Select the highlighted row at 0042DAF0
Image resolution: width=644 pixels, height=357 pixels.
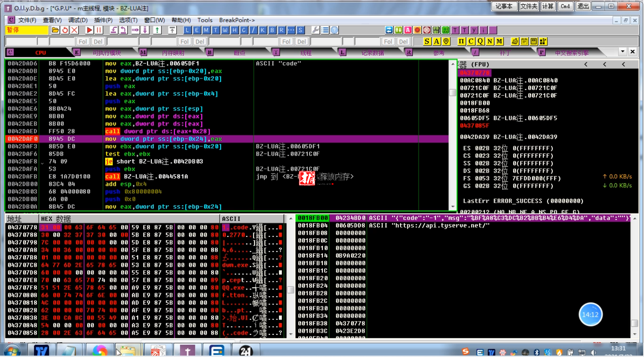point(227,139)
